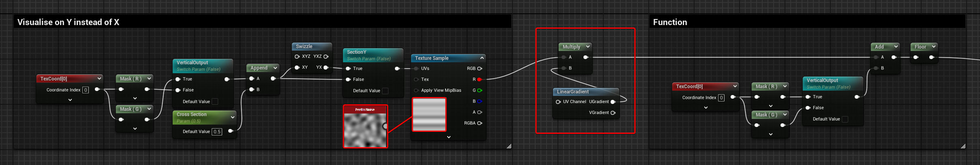The width and height of the screenshot is (980, 165).
Task: Click the Cross Section Default Value 0.5 field
Action: (x=217, y=132)
